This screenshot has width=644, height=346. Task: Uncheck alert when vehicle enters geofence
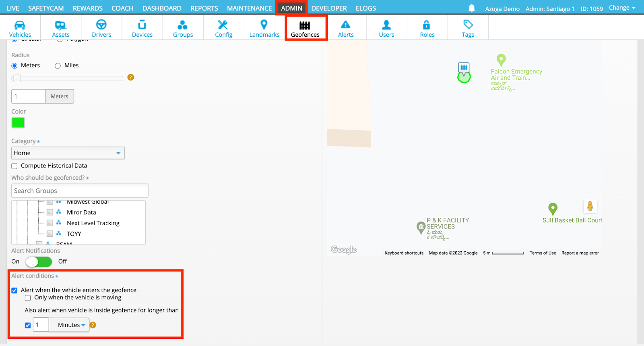point(14,290)
